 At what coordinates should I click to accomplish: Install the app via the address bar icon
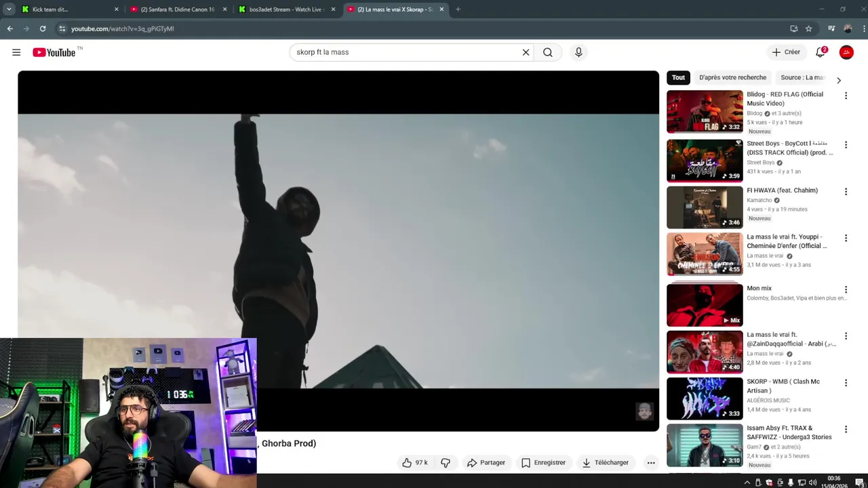pos(793,28)
